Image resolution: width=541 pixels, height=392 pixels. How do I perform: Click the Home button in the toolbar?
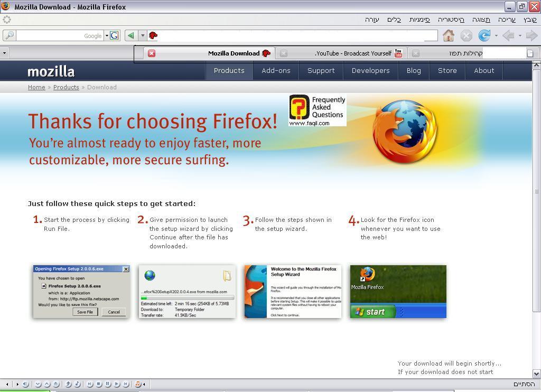point(449,35)
